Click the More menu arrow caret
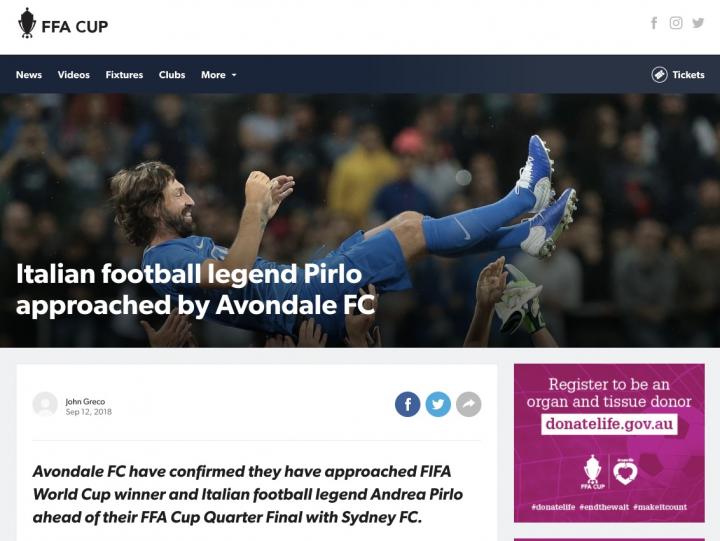720x541 pixels. [x=234, y=75]
